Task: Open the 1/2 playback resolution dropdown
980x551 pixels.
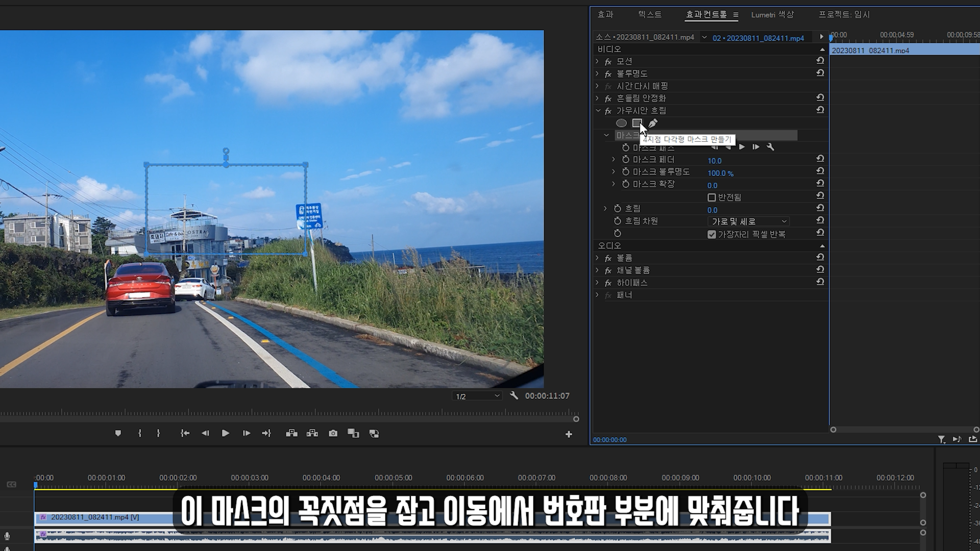Action: [x=477, y=396]
